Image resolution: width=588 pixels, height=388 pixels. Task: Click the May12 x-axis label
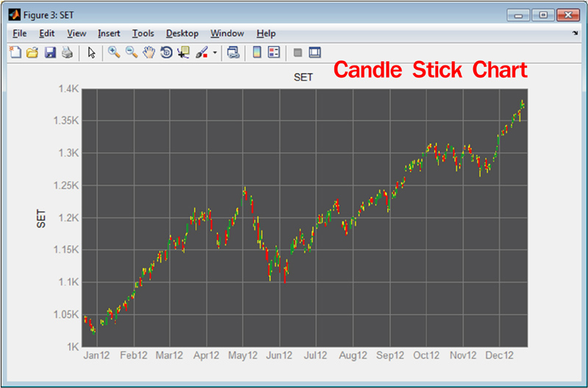(x=243, y=356)
